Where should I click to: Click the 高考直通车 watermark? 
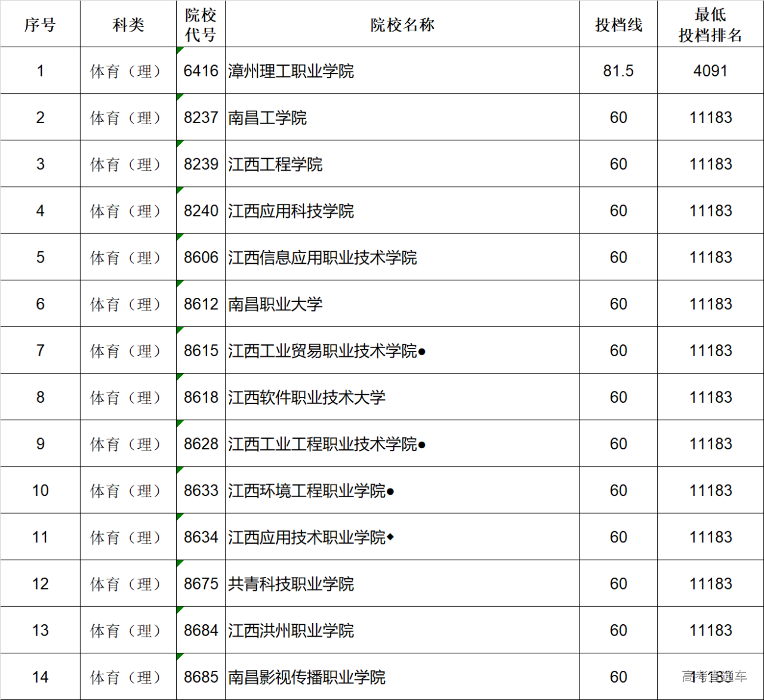click(x=714, y=676)
